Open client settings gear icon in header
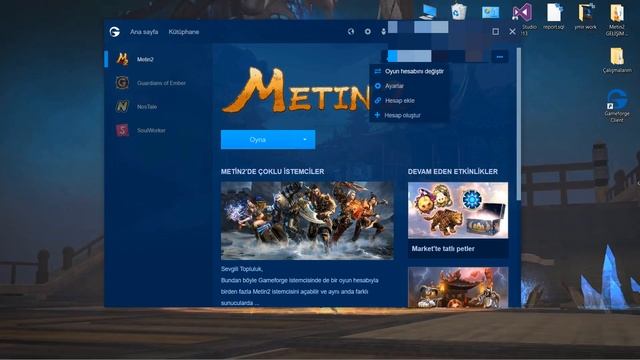The image size is (640, 360). [368, 31]
